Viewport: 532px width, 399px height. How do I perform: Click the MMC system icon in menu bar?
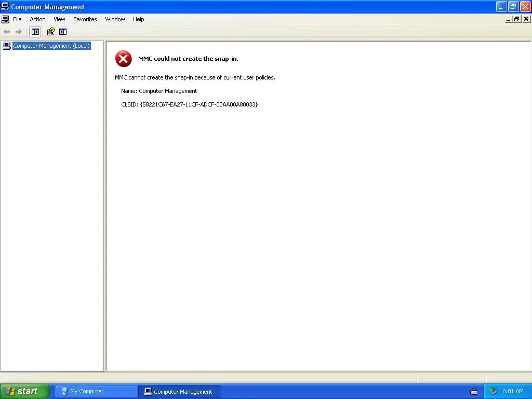(5, 19)
